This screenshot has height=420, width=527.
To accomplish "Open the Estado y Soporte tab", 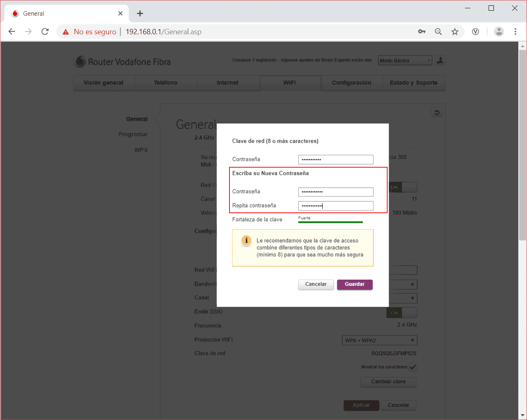I will pyautogui.click(x=413, y=83).
